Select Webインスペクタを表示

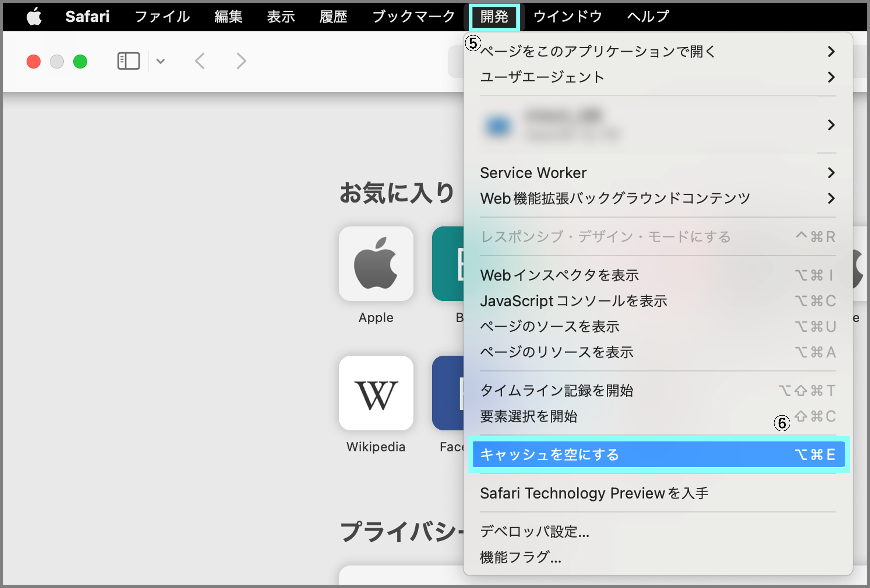658,275
